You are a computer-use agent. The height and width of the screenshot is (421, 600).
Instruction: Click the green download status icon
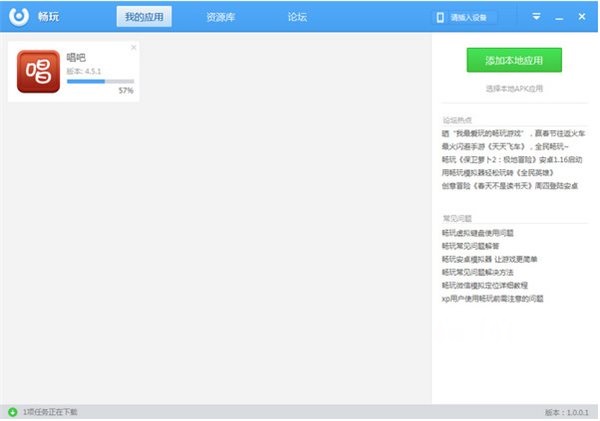click(x=13, y=412)
